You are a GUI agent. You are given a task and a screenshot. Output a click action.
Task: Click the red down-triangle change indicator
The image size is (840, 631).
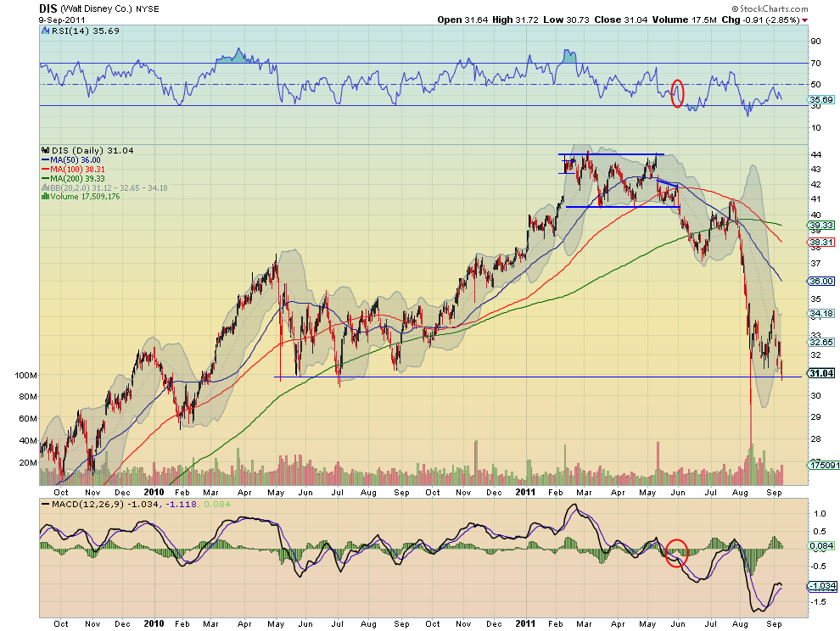804,20
